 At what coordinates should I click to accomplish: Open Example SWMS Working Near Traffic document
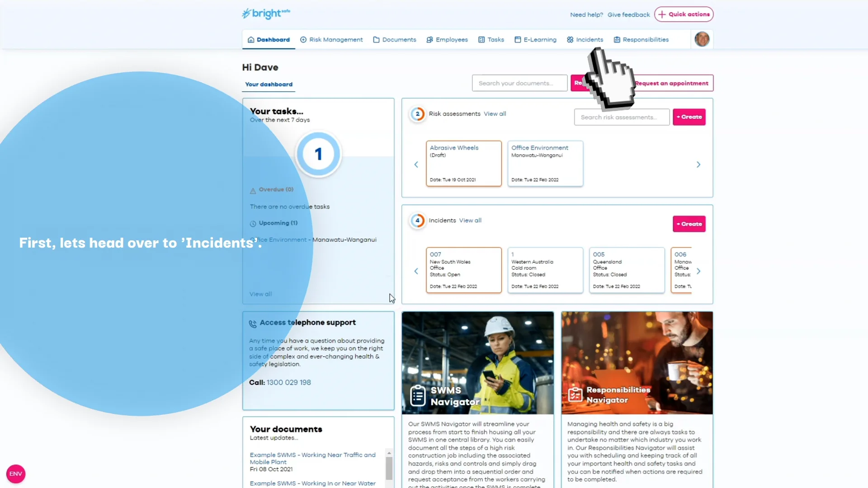(x=313, y=459)
